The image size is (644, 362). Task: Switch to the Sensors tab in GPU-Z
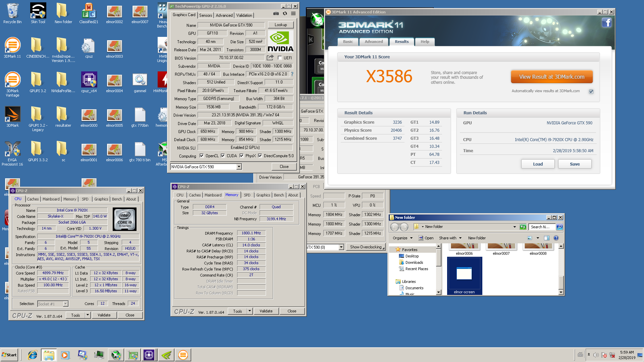[x=206, y=15]
